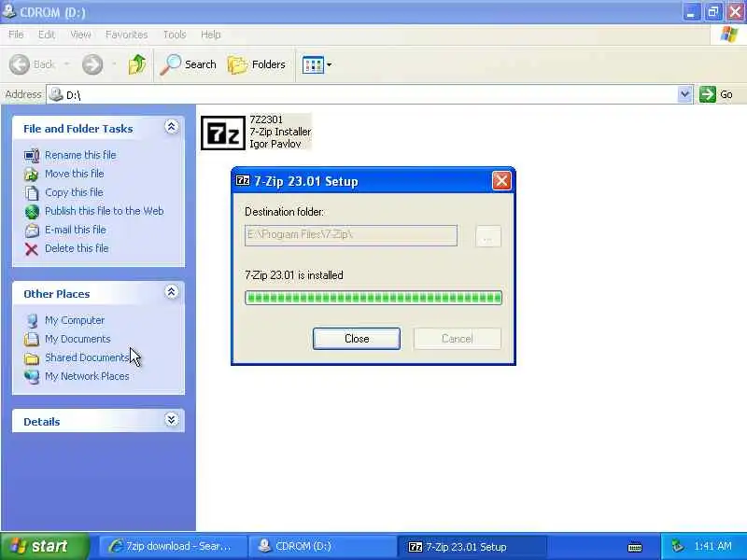
Task: Open Shared Documents from Other Places
Action: pos(87,357)
